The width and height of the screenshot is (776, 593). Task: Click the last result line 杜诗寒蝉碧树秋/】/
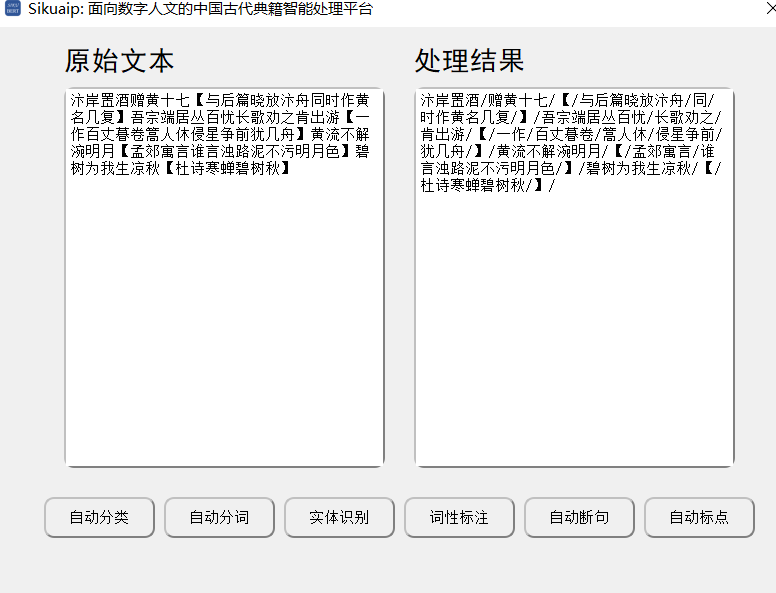point(485,185)
